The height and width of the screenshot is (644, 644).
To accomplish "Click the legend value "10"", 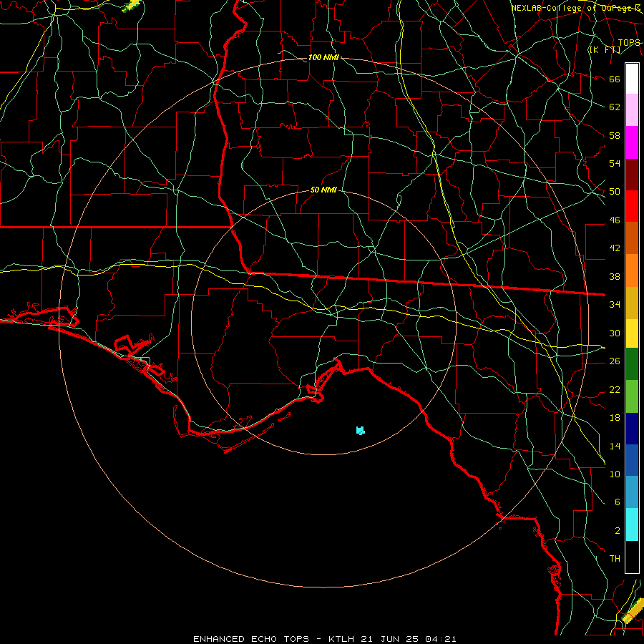I will 615,474.
